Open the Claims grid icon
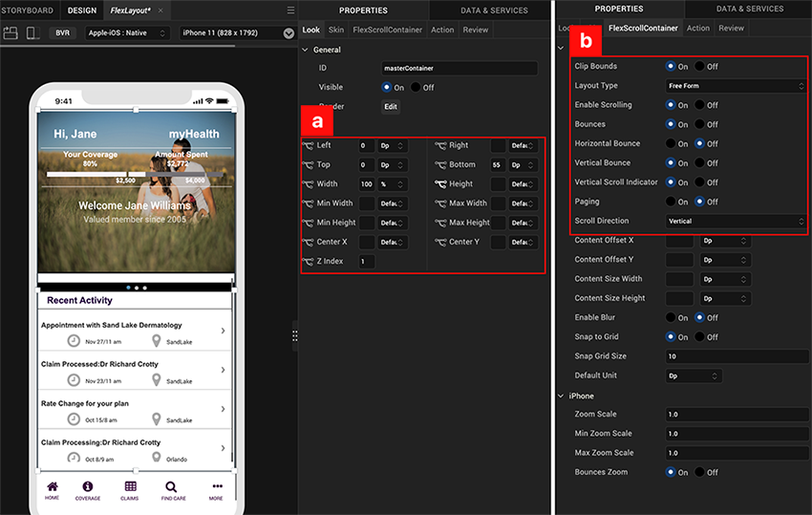The height and width of the screenshot is (515, 812). click(129, 486)
